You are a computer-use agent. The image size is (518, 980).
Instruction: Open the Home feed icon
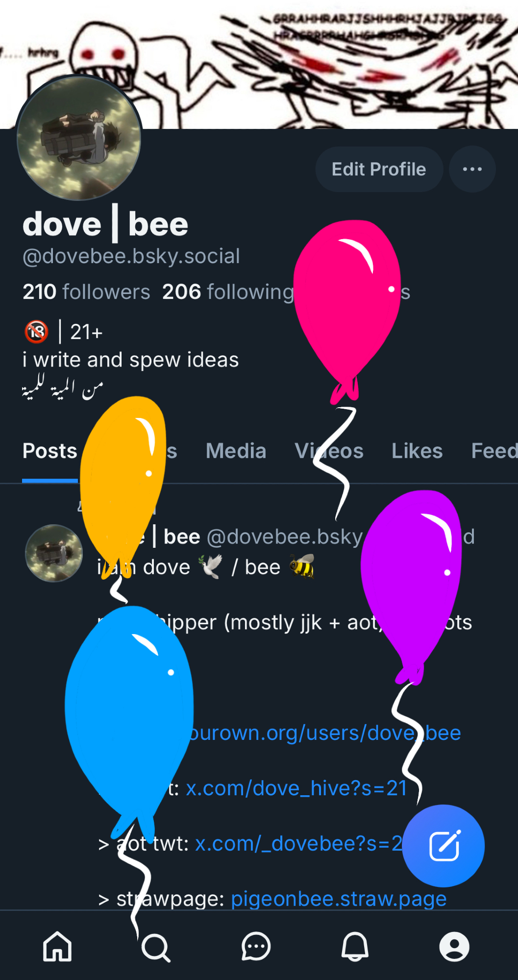[x=57, y=946]
